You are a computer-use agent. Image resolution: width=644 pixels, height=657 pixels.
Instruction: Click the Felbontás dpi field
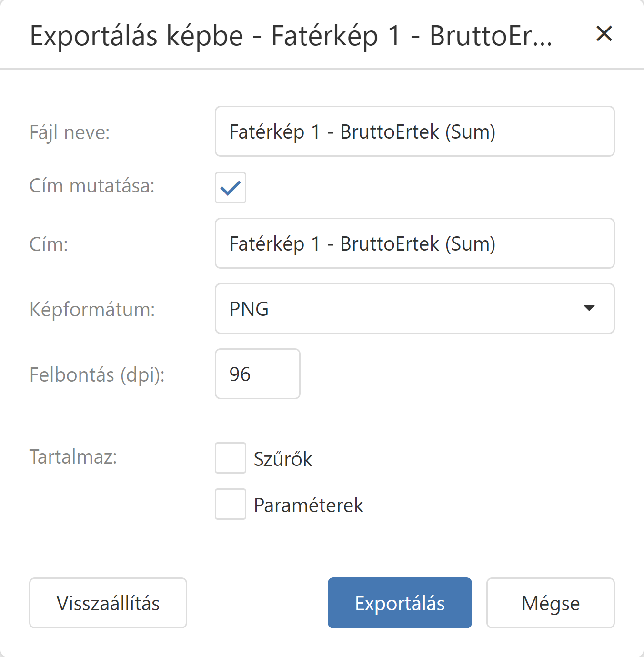[x=257, y=374]
